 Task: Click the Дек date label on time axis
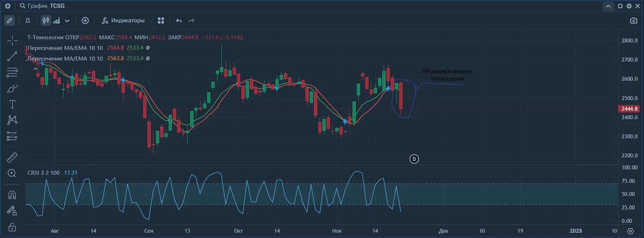pyautogui.click(x=443, y=231)
